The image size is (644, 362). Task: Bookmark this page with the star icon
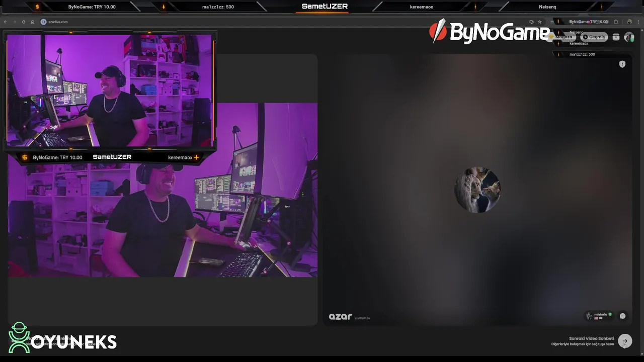pyautogui.click(x=540, y=22)
